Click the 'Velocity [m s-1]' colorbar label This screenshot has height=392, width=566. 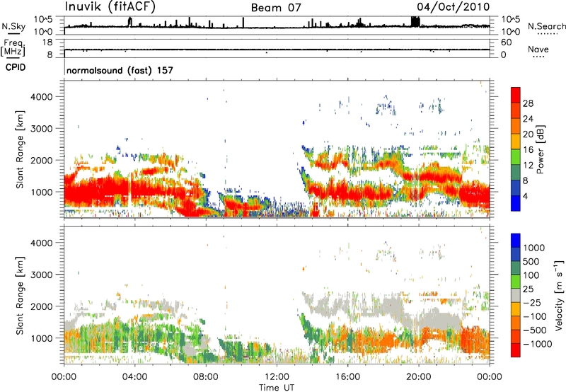click(558, 295)
